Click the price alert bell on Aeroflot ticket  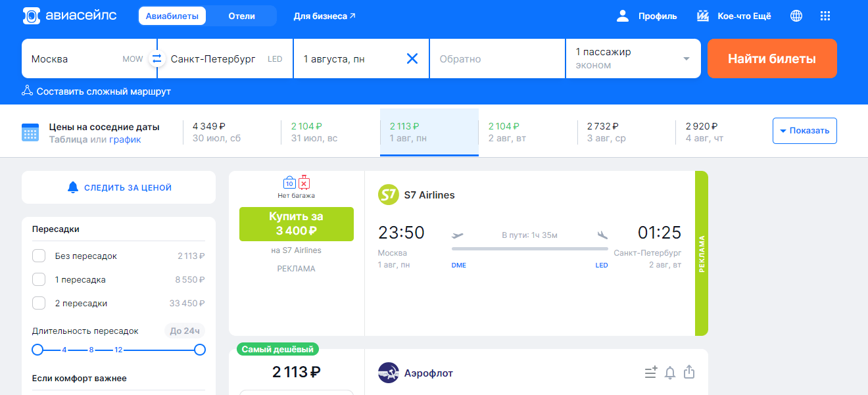pos(670,373)
